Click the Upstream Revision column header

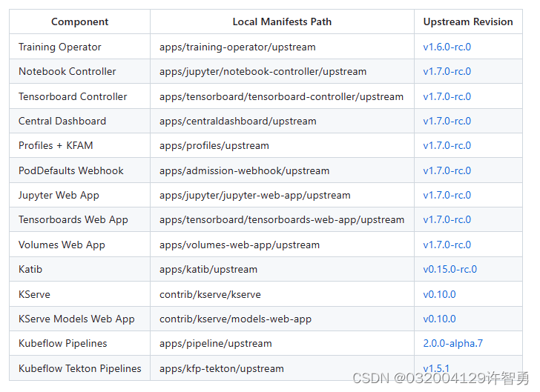[x=467, y=21]
